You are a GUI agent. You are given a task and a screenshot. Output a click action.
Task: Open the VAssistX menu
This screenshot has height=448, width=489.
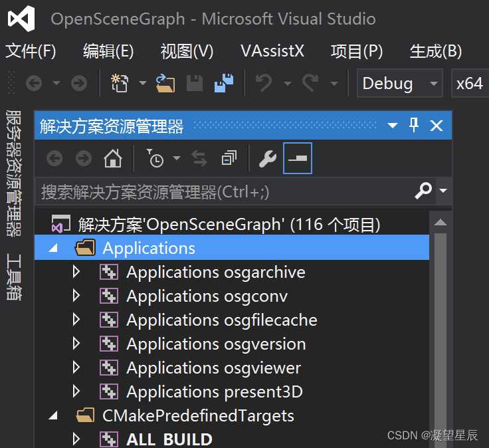pos(272,51)
